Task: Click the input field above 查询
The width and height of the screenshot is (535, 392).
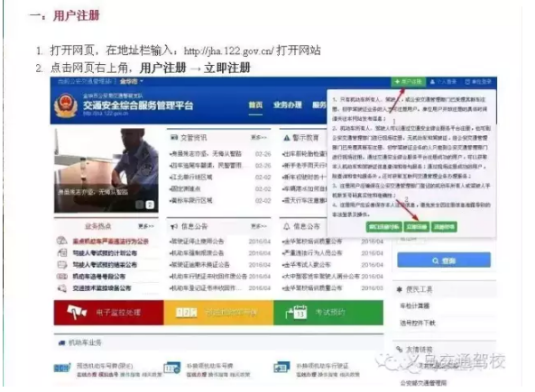Action: [x=411, y=240]
